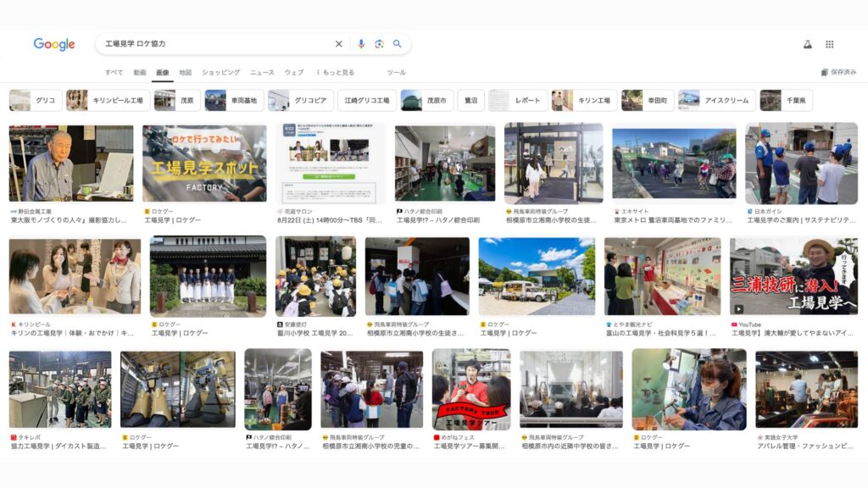
Task: Start voice search with the microphone icon
Action: [x=361, y=44]
